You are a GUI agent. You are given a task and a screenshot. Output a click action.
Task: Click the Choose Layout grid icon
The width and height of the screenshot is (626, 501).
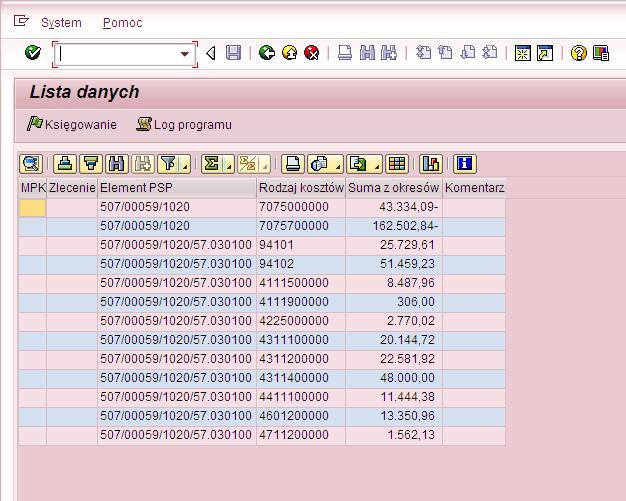click(397, 164)
